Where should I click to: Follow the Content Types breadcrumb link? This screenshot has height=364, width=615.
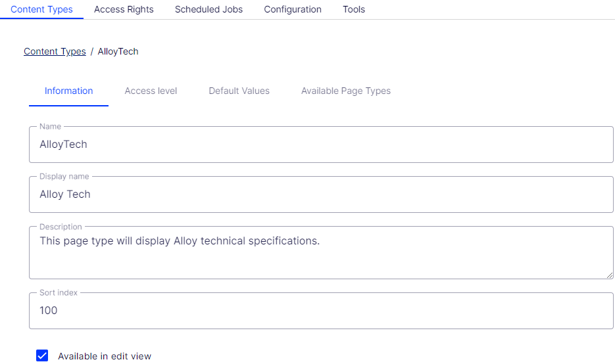coord(55,51)
